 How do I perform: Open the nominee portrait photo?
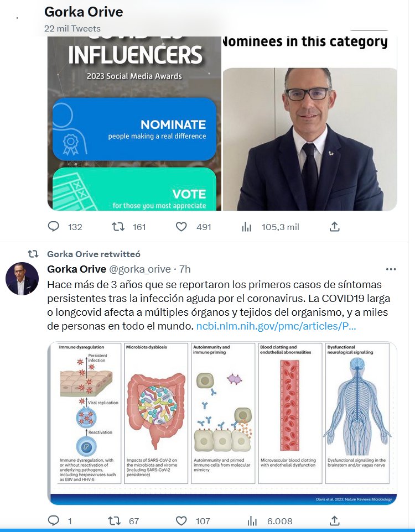310,139
